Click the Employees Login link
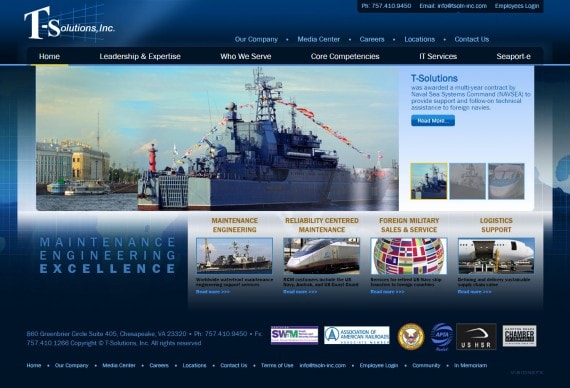Screen dimensions: 570x388 pos(517,6)
